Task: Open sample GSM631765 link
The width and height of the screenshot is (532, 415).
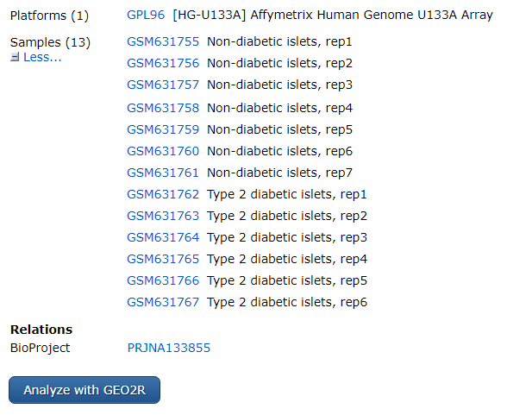Action: 163,259
